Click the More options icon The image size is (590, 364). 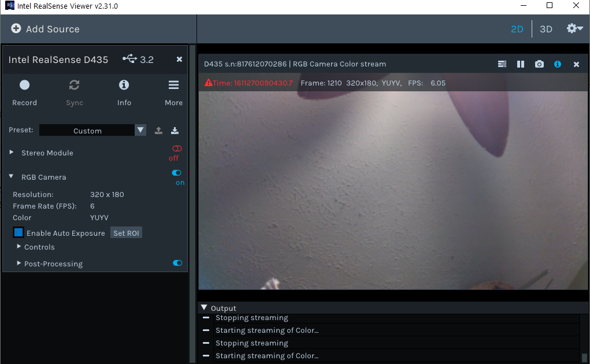click(x=173, y=85)
